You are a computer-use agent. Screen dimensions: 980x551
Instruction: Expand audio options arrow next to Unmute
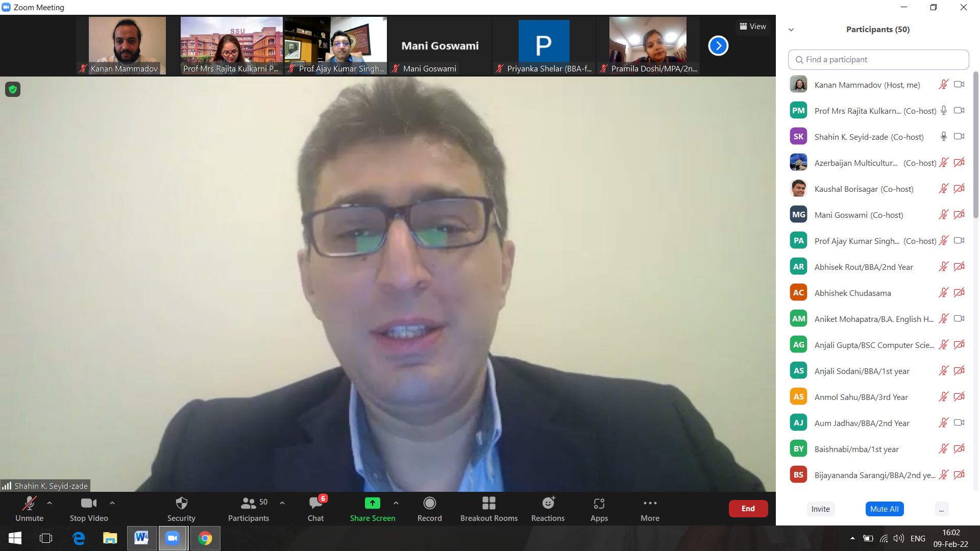[x=50, y=503]
